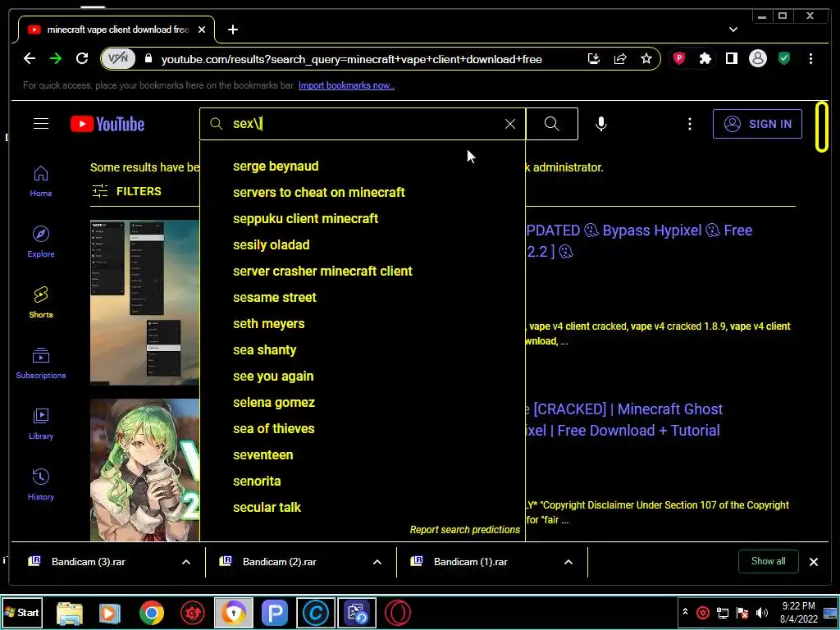Open the browser three-dot menu
Screen dimensions: 840x630
[810, 58]
